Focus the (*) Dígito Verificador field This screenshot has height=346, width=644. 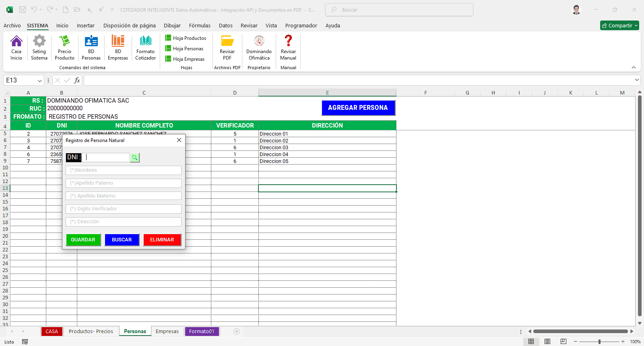124,209
